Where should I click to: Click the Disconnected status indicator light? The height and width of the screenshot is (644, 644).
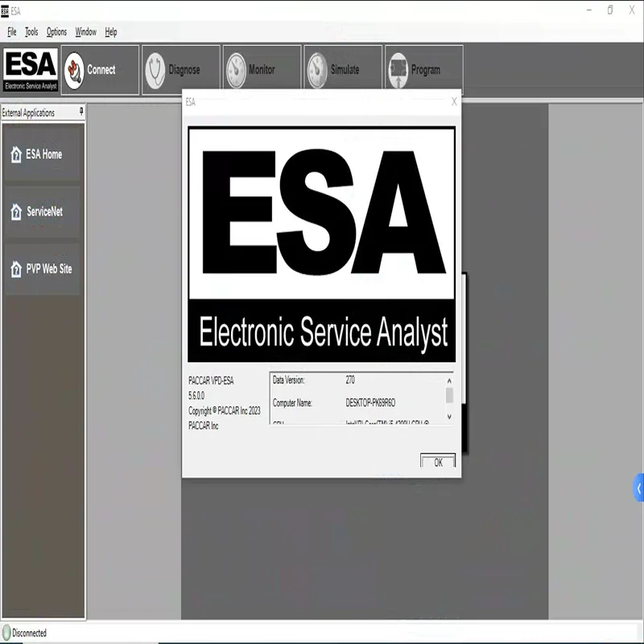pyautogui.click(x=6, y=633)
